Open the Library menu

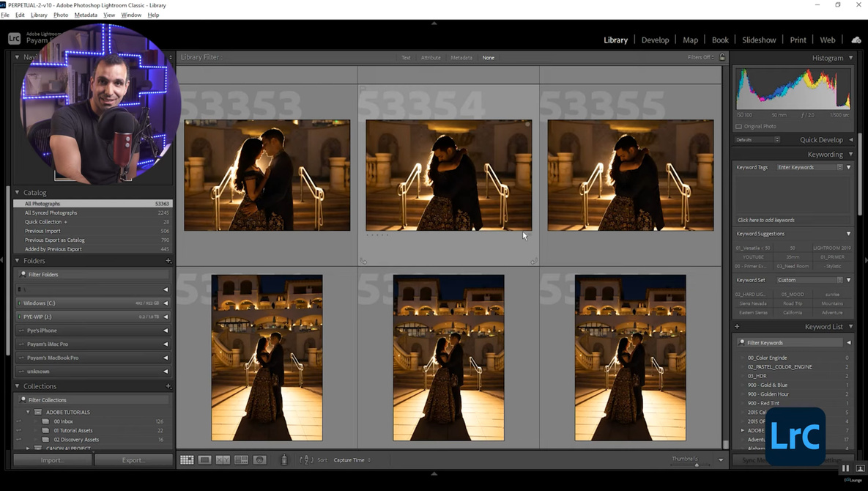point(39,15)
